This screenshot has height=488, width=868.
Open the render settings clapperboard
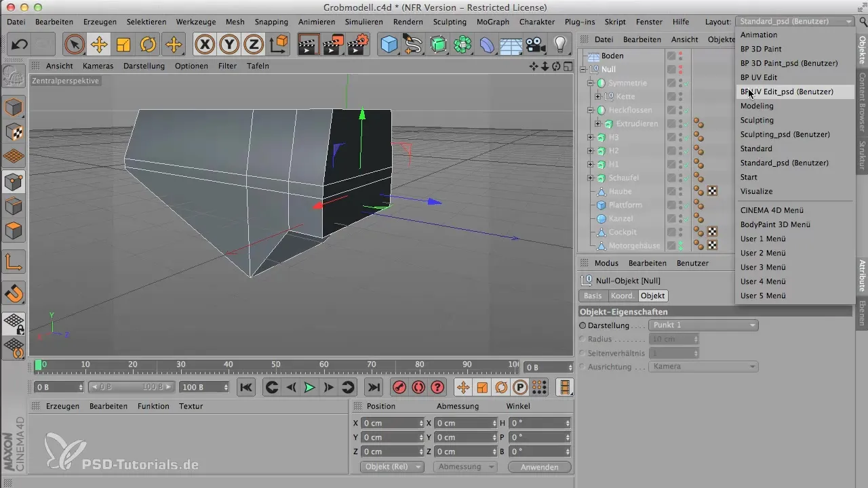pos(357,45)
